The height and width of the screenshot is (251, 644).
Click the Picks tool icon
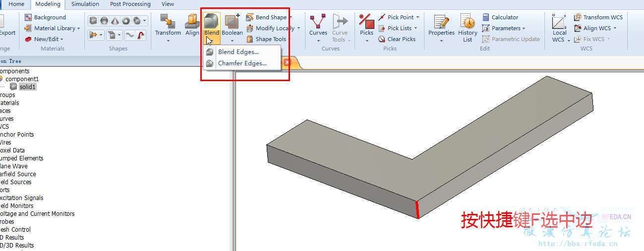coord(366,22)
